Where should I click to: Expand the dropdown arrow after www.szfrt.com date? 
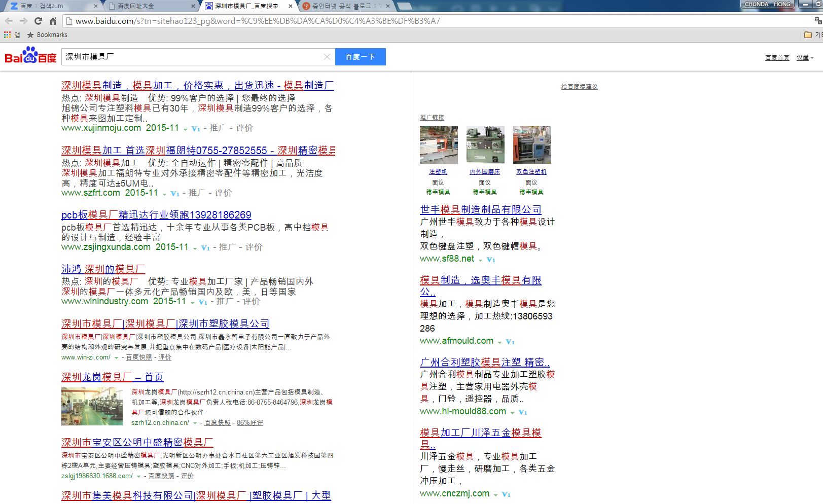point(165,194)
